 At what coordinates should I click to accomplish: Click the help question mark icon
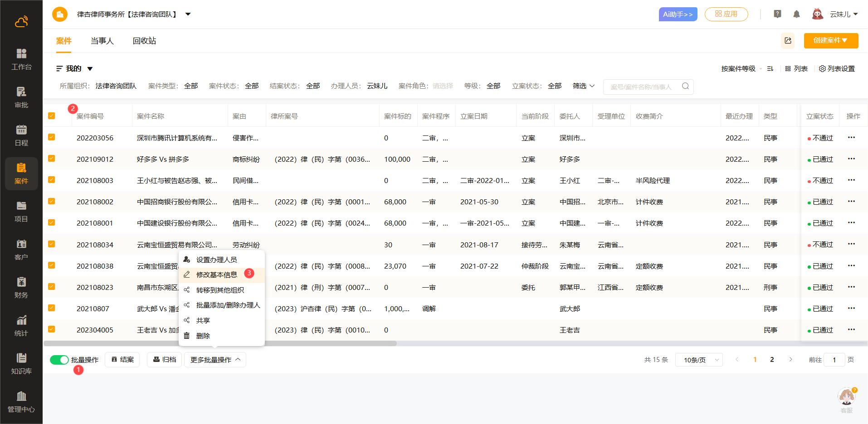(x=777, y=14)
